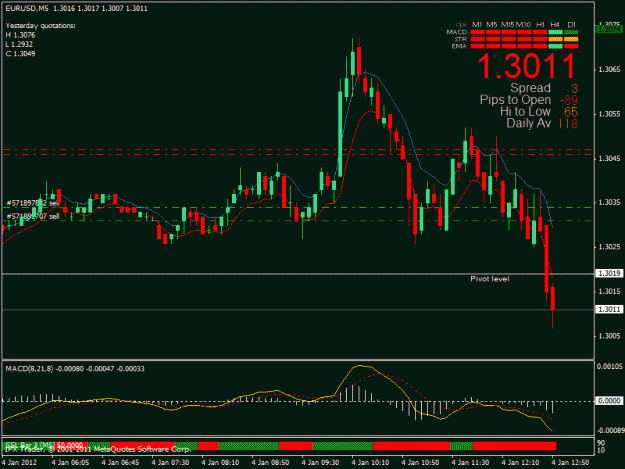Click the STR row label in signal panel

coord(460,39)
